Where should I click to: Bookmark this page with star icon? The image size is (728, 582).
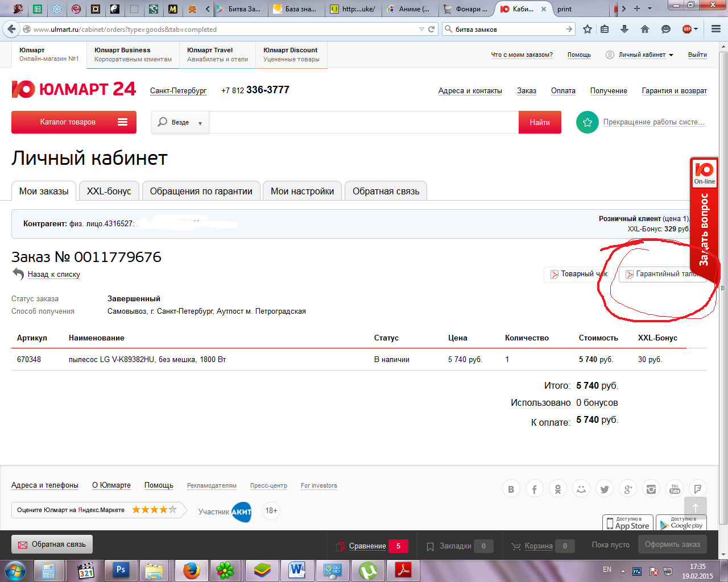588,29
